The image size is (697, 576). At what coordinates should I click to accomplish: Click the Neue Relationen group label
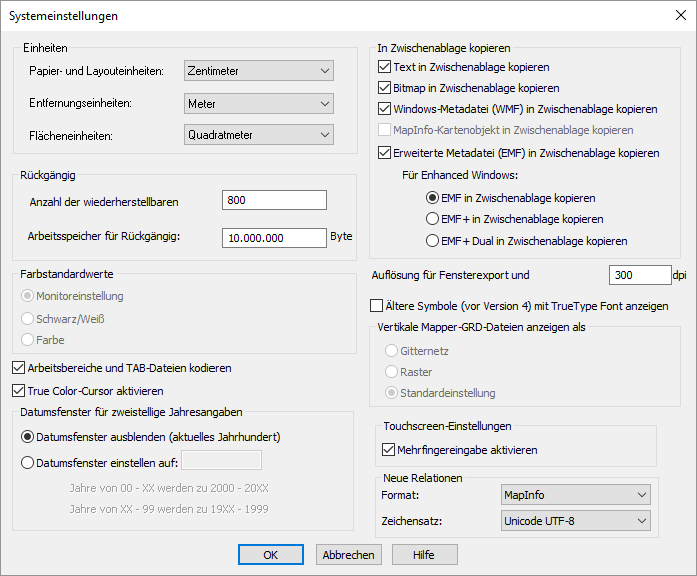point(423,478)
